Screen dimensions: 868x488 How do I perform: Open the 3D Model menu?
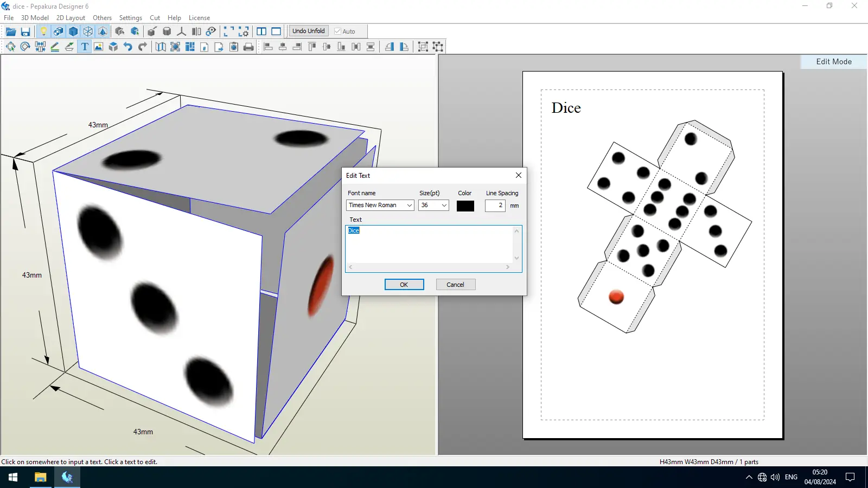(x=35, y=18)
